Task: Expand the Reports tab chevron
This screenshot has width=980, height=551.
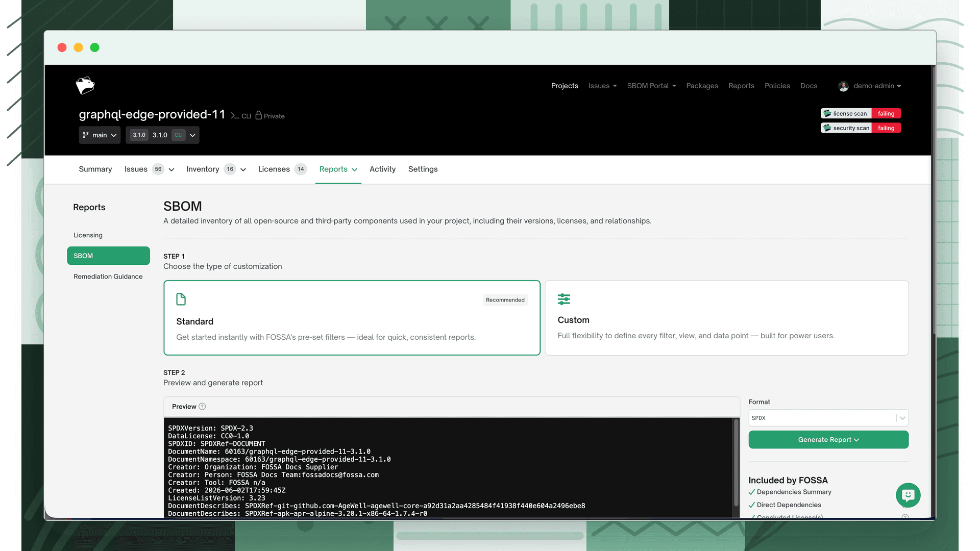Action: pos(355,170)
